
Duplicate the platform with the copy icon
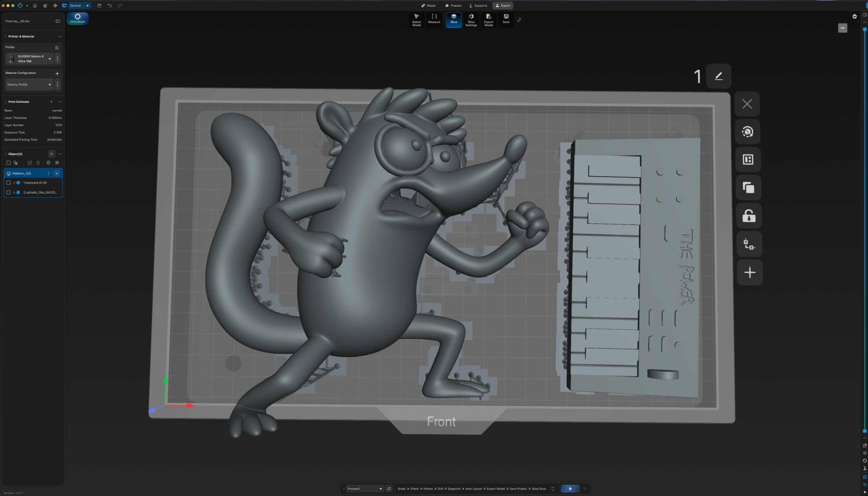click(748, 188)
